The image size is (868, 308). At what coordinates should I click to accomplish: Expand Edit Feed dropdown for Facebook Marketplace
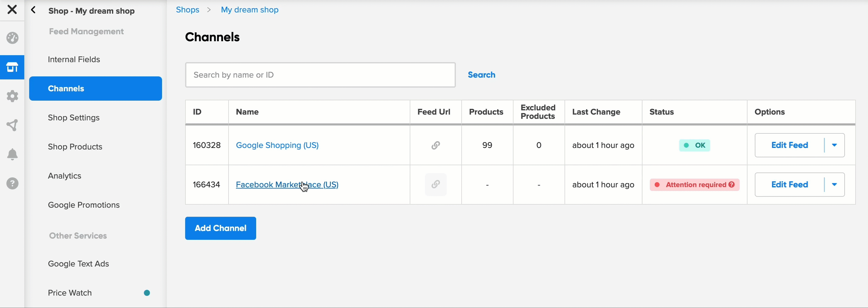(834, 184)
